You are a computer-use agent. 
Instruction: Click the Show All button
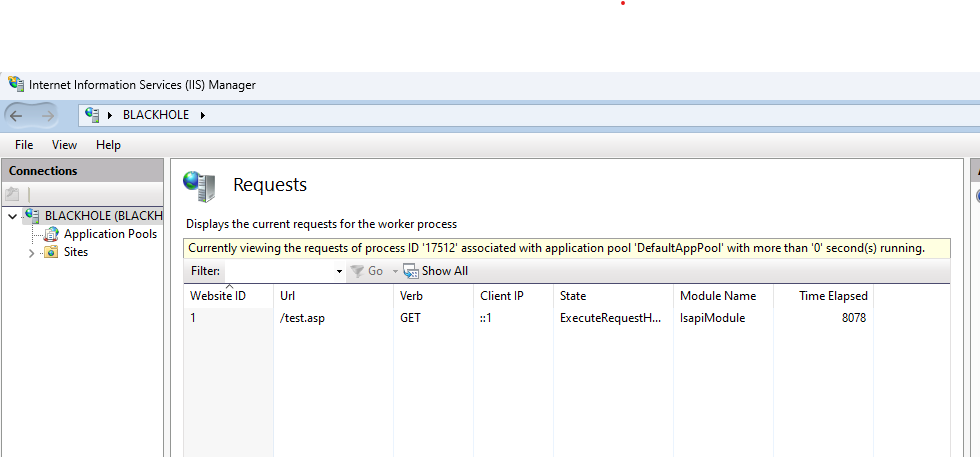click(436, 271)
